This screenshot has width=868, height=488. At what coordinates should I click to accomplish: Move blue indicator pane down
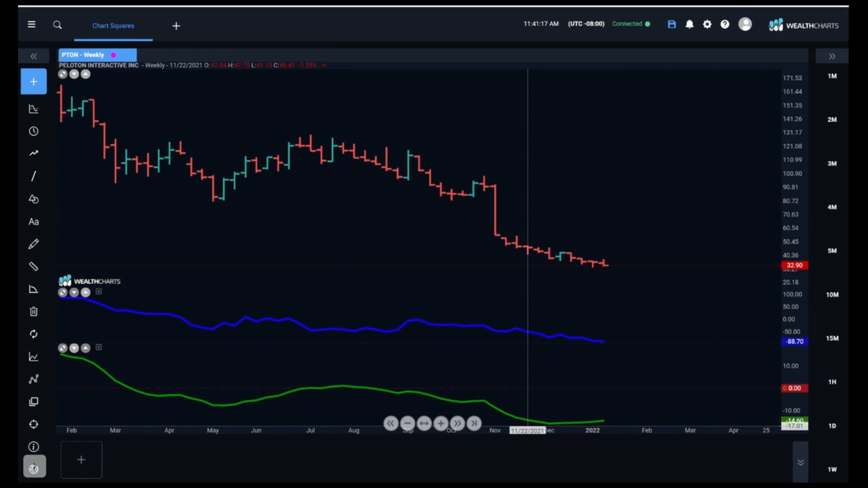tap(74, 292)
